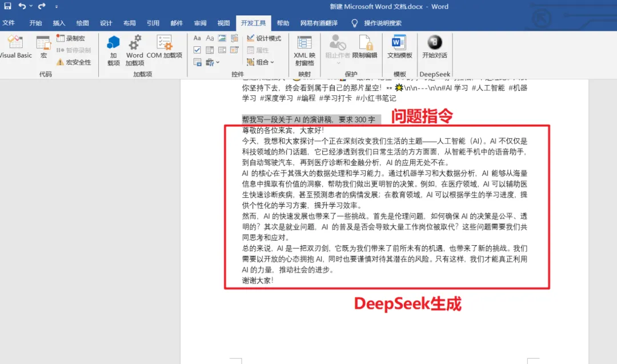617x364 pixels.
Task: Insert picture content control
Action: coord(222,38)
